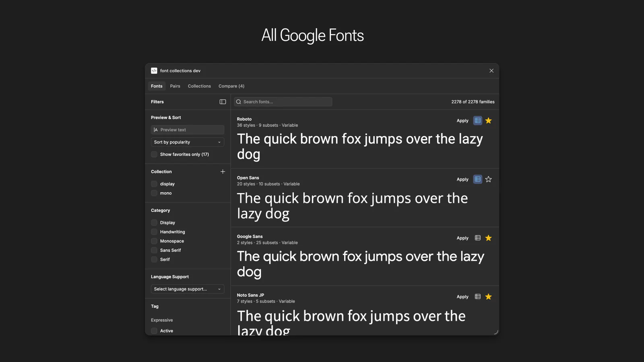Toggle compare table icon for Roboto
This screenshot has width=644, height=362.
tap(478, 121)
